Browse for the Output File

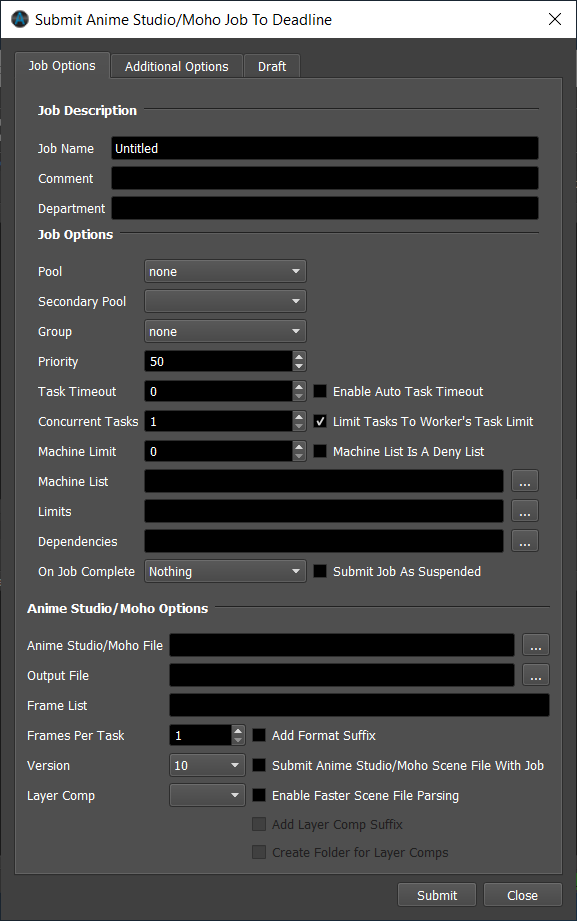536,675
